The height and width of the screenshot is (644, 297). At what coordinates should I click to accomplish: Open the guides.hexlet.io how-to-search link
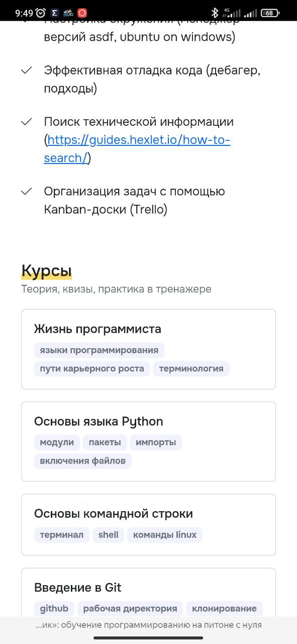coord(137,149)
